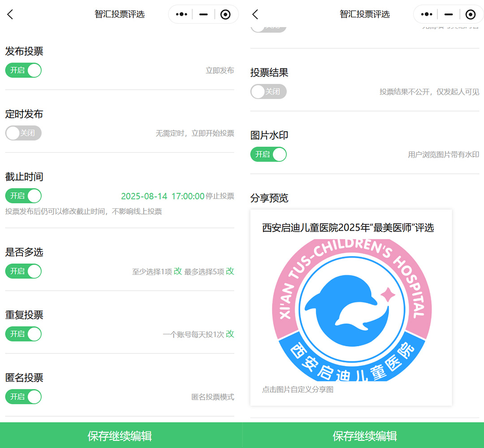Click 保存继续编辑 in the right panel

(x=364, y=435)
